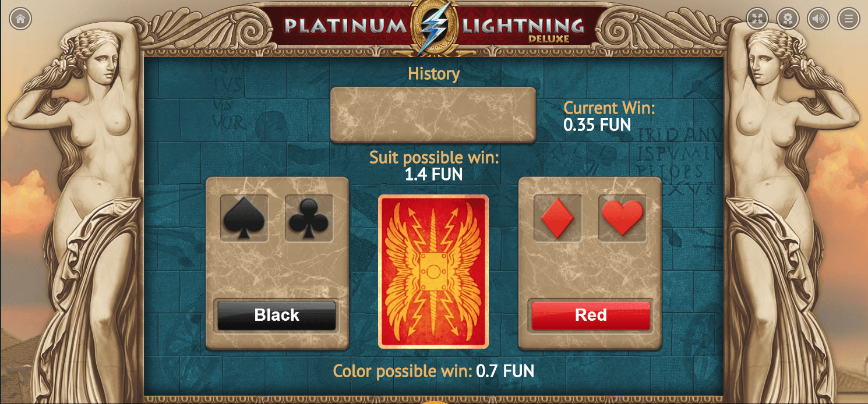Click the Color possible win 0.7 FUN label

(x=433, y=371)
